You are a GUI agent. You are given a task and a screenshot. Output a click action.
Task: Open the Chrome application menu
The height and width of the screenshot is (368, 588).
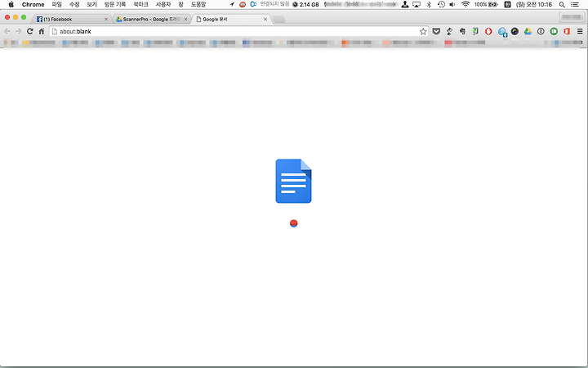click(33, 5)
